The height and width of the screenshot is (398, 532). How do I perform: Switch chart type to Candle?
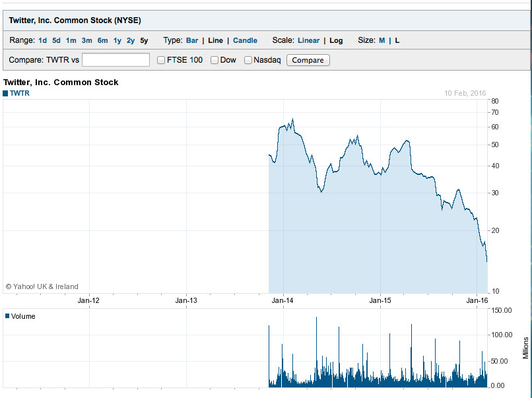(245, 40)
